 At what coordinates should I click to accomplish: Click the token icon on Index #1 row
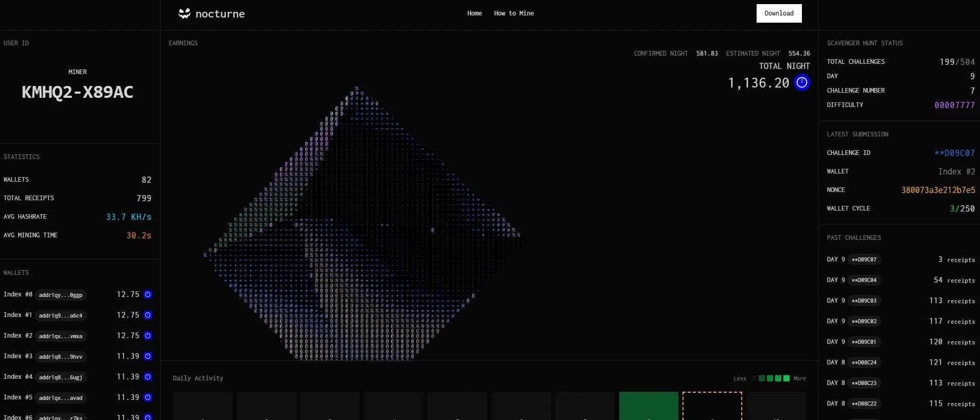148,315
